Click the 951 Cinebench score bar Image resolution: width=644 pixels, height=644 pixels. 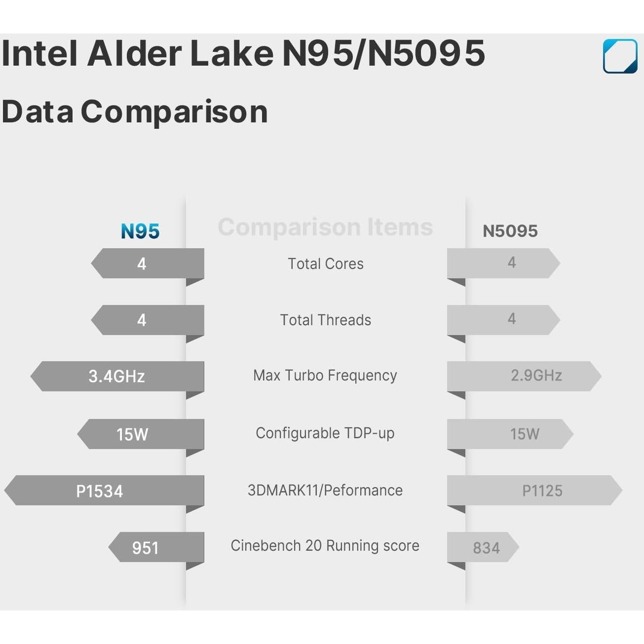[x=156, y=547]
